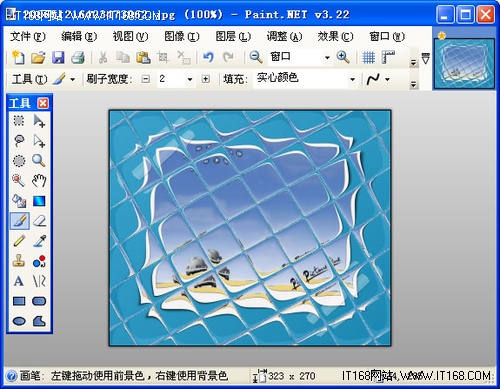Toggle the pixel grid display
This screenshot has height=389, width=500.
368,57
